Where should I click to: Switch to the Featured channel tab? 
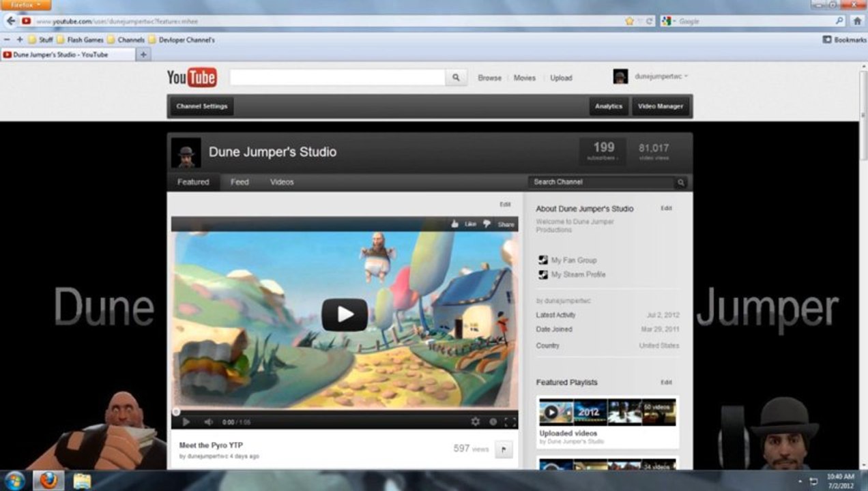[x=193, y=182]
